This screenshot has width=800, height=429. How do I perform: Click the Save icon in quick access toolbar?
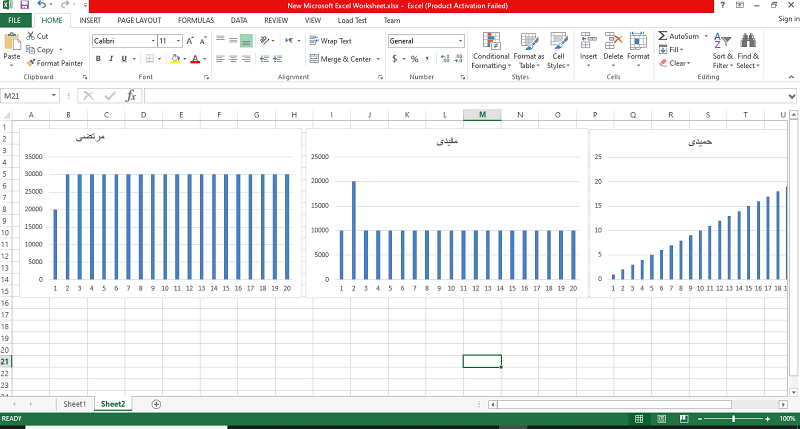(24, 5)
